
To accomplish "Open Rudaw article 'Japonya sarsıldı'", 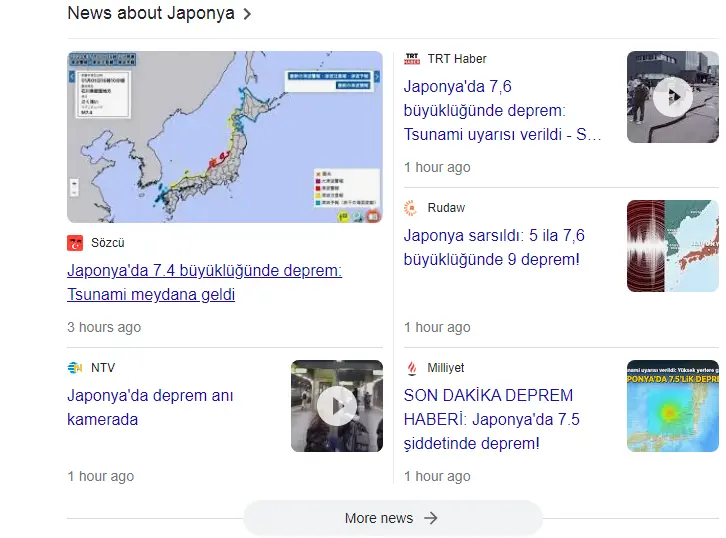I will click(494, 247).
